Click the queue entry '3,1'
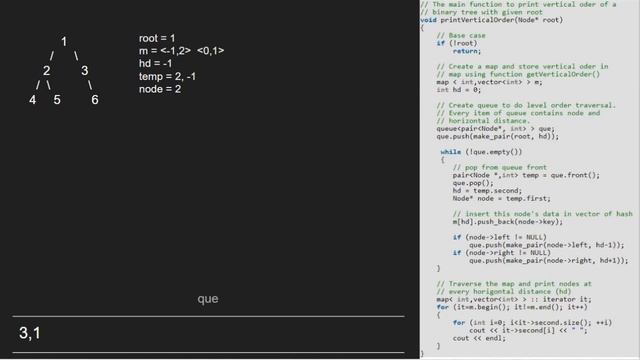640x360 pixels. 30,333
